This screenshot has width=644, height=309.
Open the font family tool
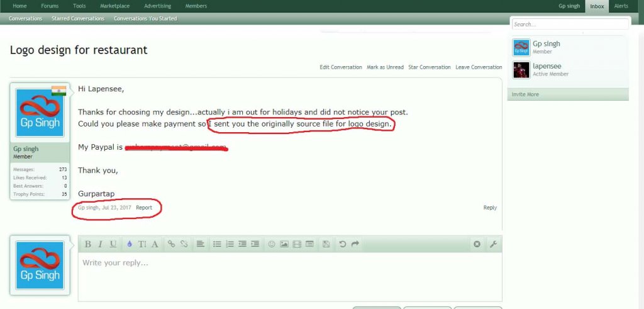coord(155,244)
